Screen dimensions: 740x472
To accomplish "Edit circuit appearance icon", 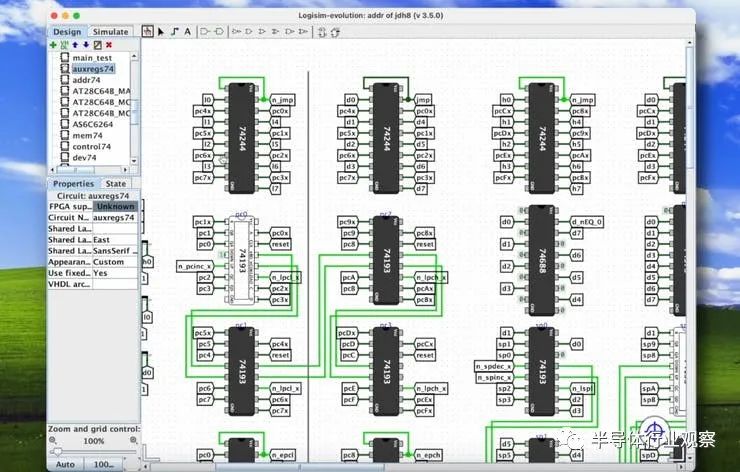I will pyautogui.click(x=98, y=45).
